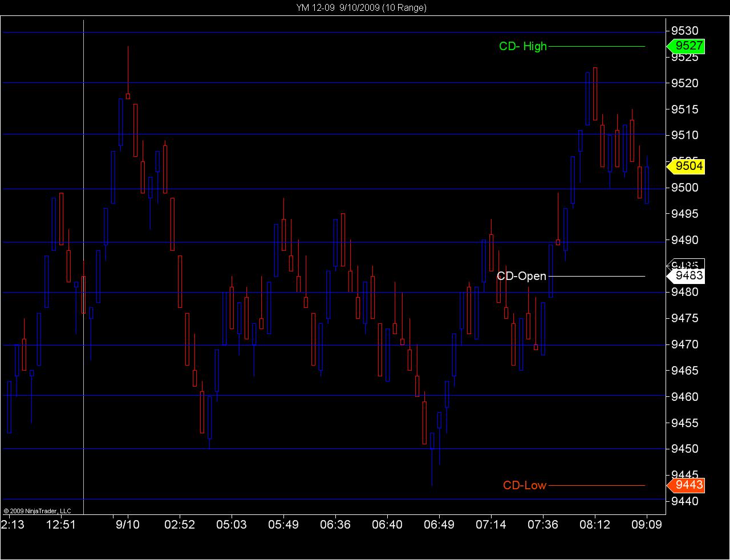This screenshot has width=730, height=560.
Task: Click the 06:49 time axis label
Action: click(439, 524)
